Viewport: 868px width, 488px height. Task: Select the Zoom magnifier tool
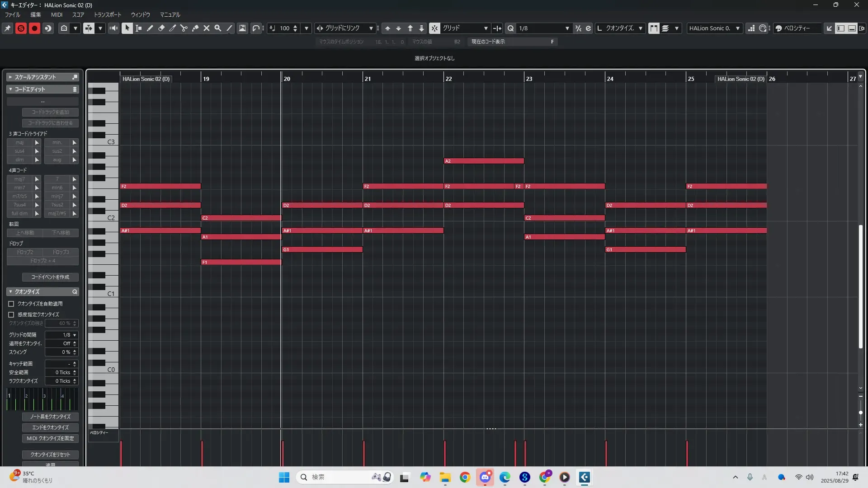pos(217,28)
